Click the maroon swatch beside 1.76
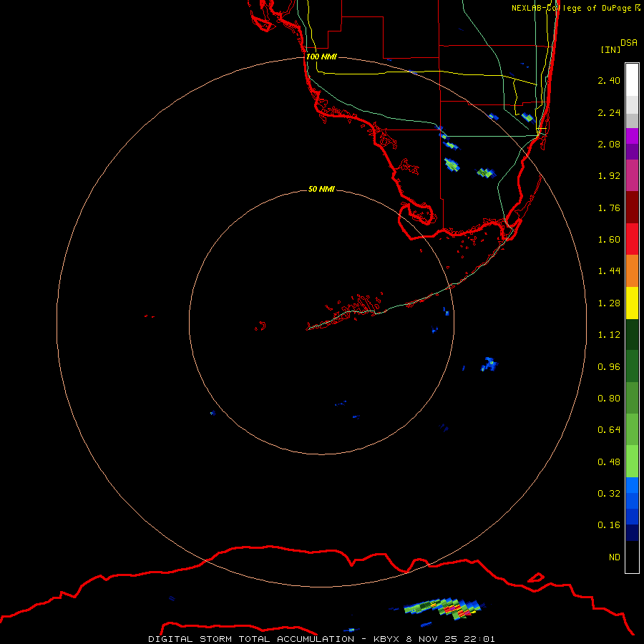Image resolution: width=644 pixels, height=644 pixels. pos(632,208)
